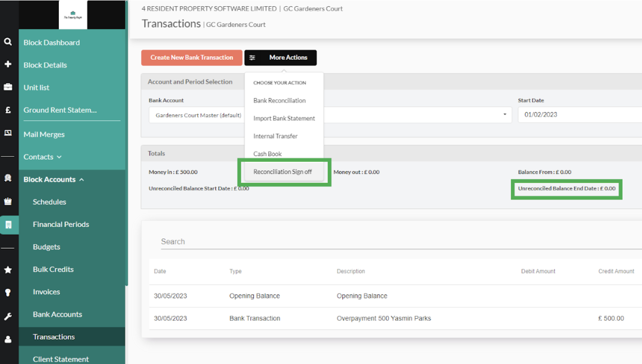Click the search magnifier icon in sidebar
The height and width of the screenshot is (364, 642).
point(8,42)
